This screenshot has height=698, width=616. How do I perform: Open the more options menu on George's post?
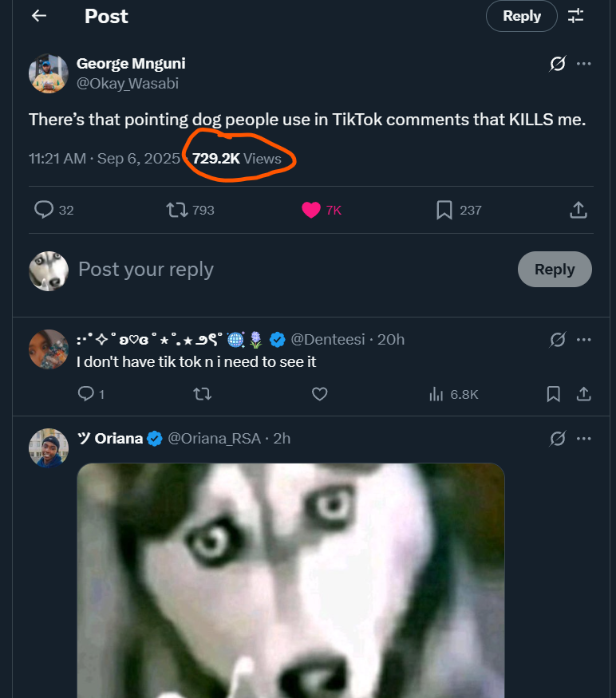(x=584, y=64)
